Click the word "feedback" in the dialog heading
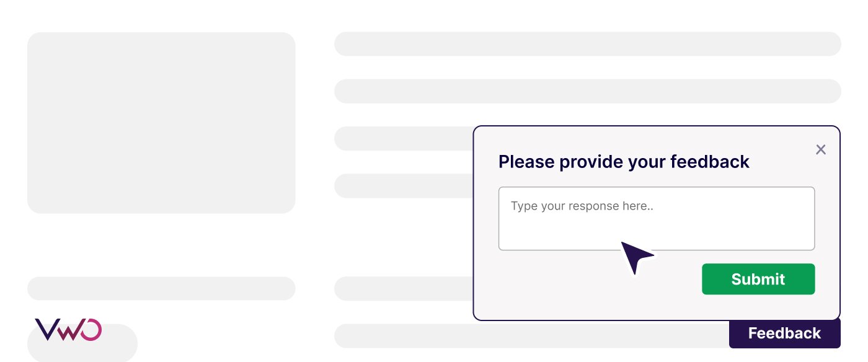868x362 pixels. pyautogui.click(x=710, y=162)
